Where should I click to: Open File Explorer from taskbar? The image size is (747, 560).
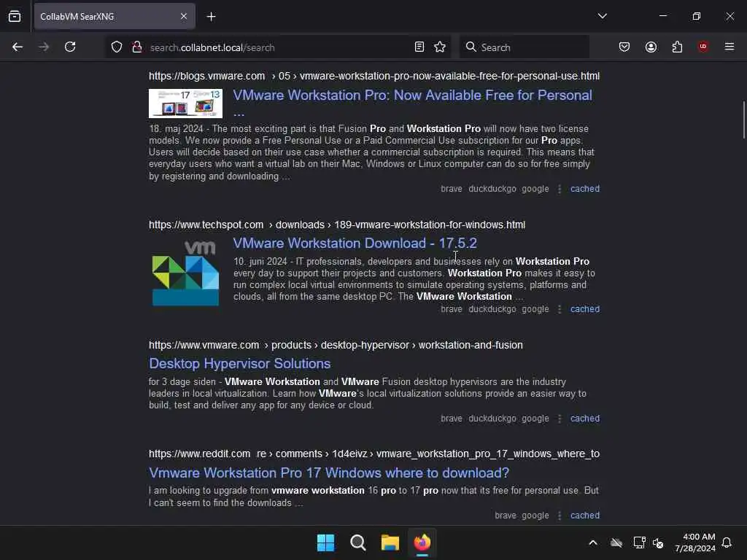(390, 542)
